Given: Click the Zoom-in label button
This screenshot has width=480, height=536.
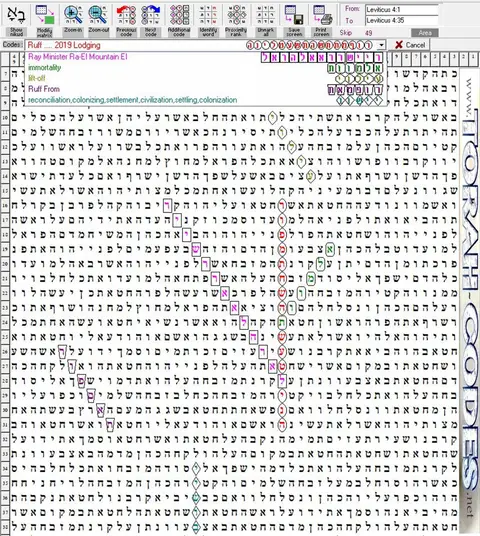Looking at the screenshot, I should pos(73,32).
